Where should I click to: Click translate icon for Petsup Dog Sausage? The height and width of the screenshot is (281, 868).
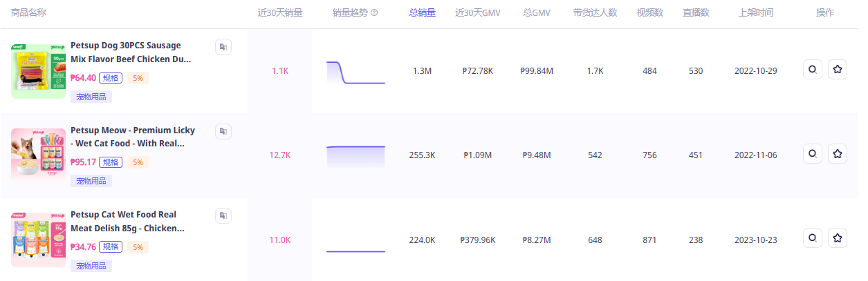(223, 47)
